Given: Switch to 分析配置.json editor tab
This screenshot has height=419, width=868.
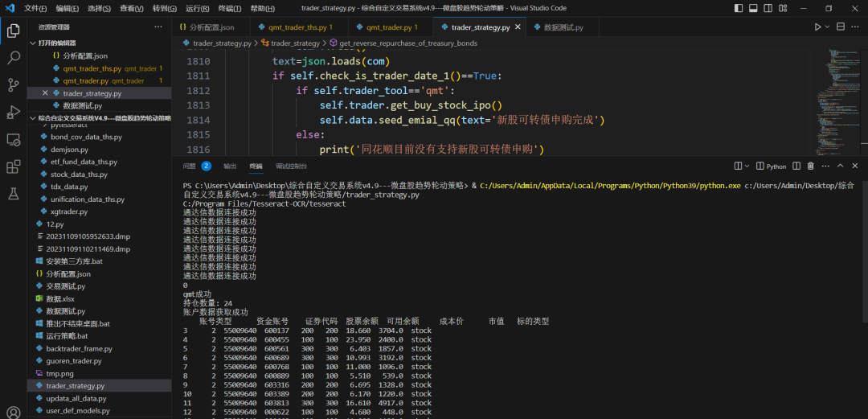Looking at the screenshot, I should 211,27.
